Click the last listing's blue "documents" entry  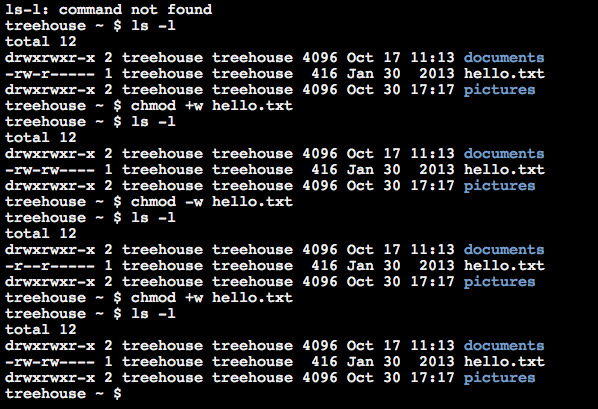[504, 346]
